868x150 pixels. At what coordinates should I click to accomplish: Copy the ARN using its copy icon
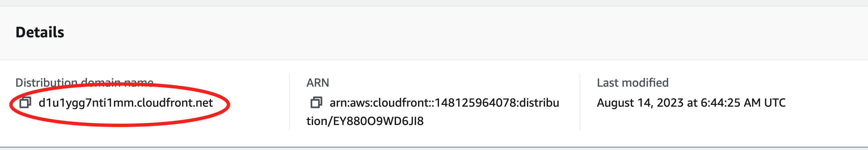[316, 102]
